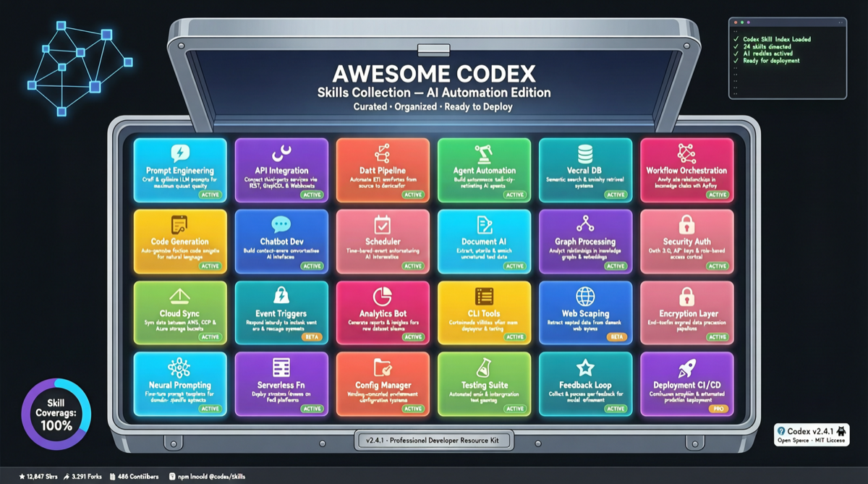The height and width of the screenshot is (484, 868).
Task: Select the Prompt Engineering lightning icon
Action: [179, 152]
